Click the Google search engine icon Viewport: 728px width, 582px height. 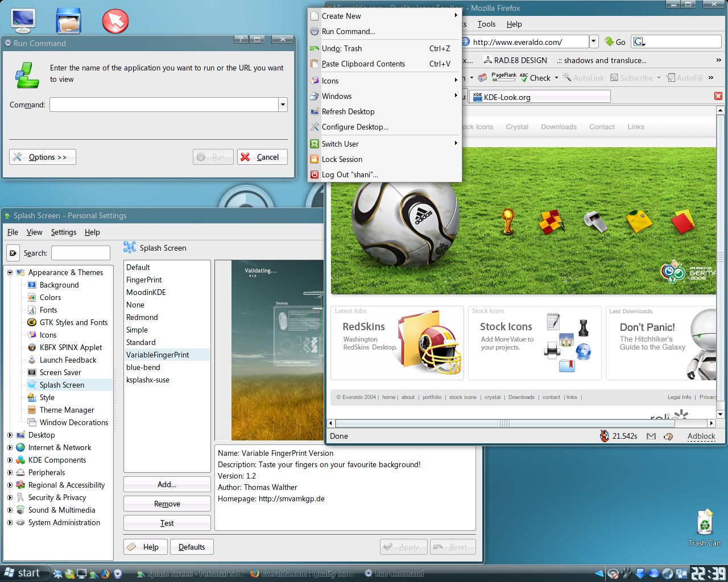point(638,42)
